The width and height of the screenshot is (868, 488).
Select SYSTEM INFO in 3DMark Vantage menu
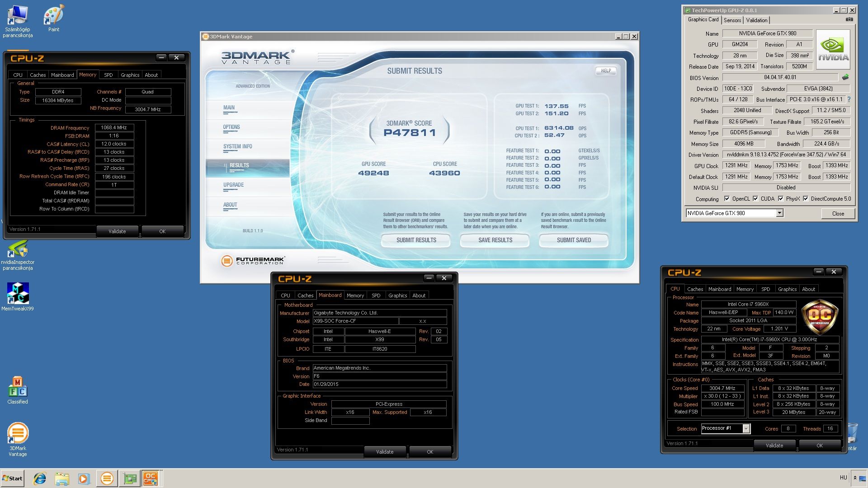[x=237, y=146]
